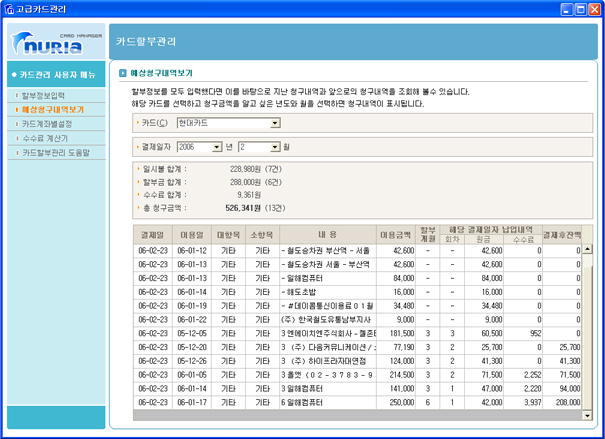
Task: Open 카드계좌별설정 in sidebar menu
Action: pyautogui.click(x=46, y=123)
